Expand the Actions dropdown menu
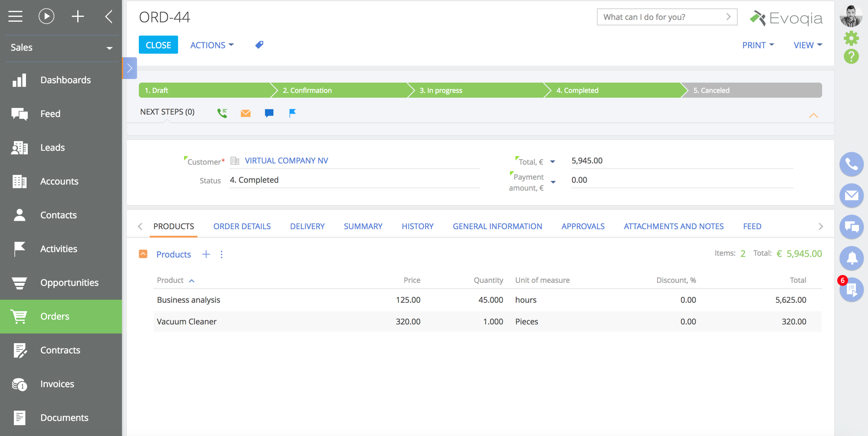This screenshot has height=436, width=868. pyautogui.click(x=212, y=45)
